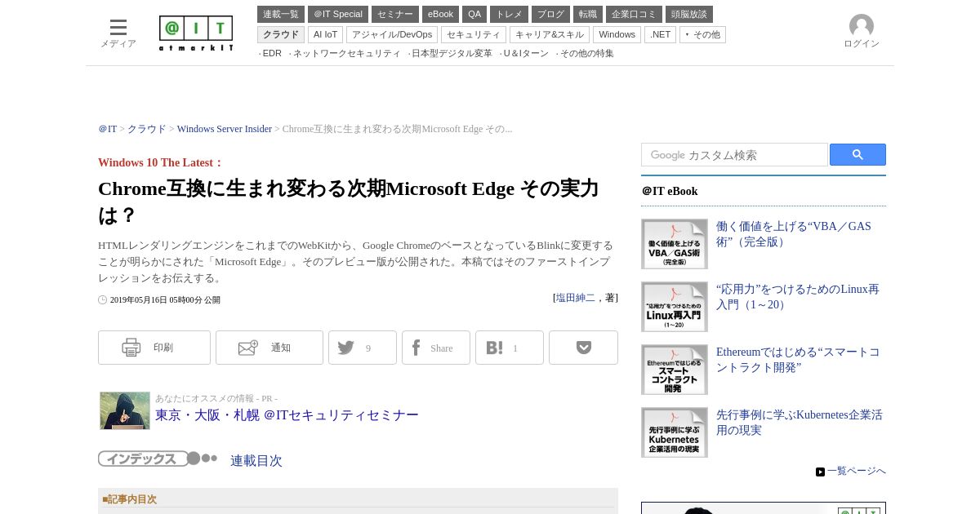980x514 pixels.
Task: Open Ethereumではじめるスマートコントラクト開発 title link
Action: 798,360
